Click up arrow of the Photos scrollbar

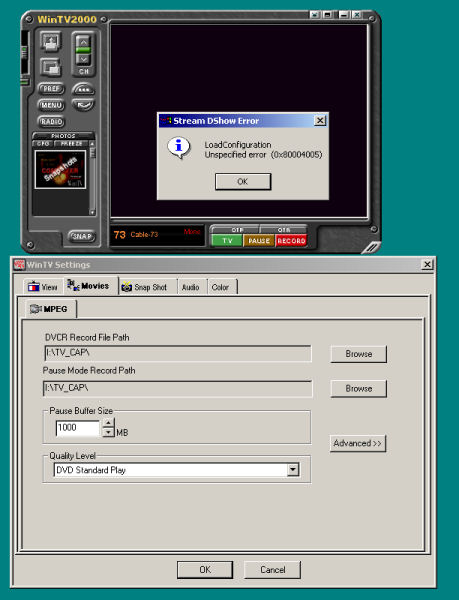pyautogui.click(x=92, y=144)
